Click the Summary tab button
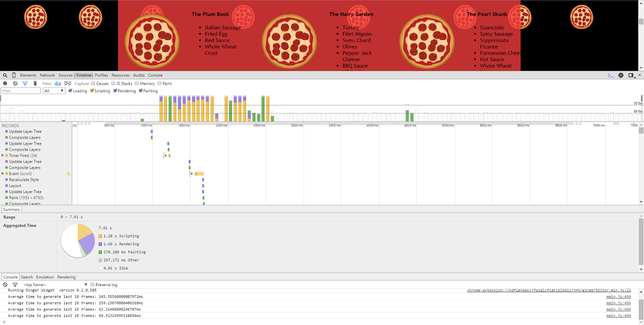 [12, 209]
